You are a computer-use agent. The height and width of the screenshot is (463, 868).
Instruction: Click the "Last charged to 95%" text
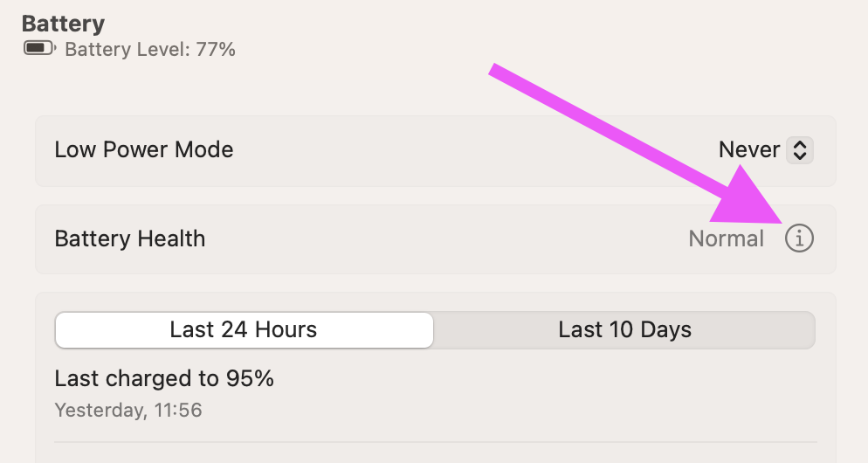[164, 378]
